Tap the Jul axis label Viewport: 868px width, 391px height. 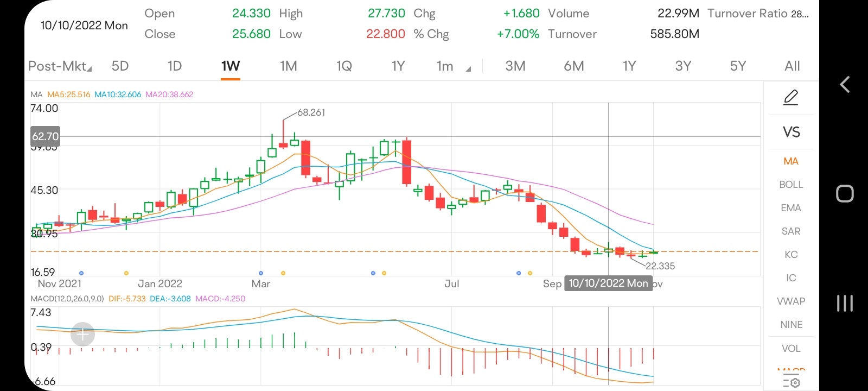tap(451, 283)
